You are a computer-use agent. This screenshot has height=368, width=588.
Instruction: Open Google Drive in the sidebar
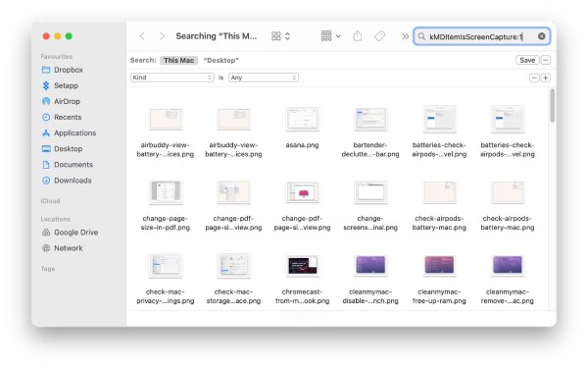click(x=71, y=233)
